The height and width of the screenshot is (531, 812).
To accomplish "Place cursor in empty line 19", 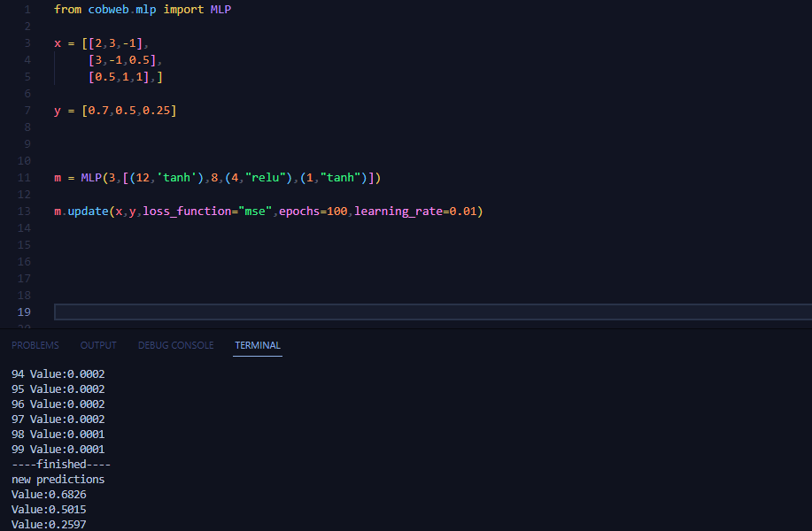I will click(432, 312).
